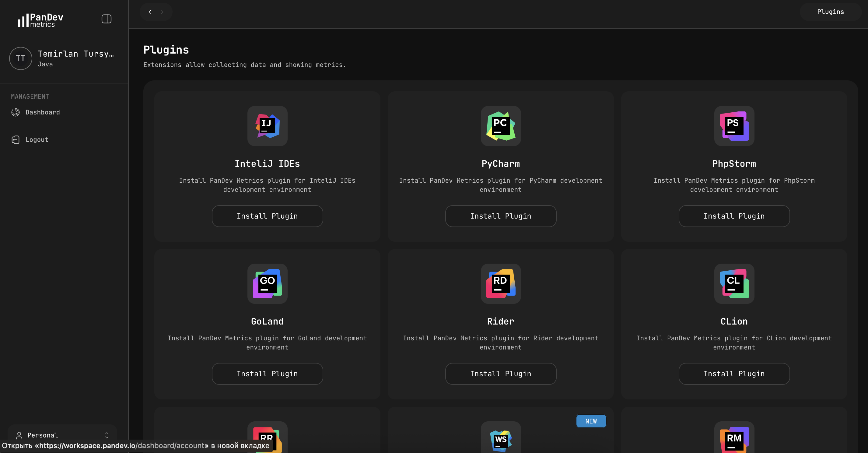Click the PyCharm plugin icon
Viewport: 868px width, 453px height.
tap(500, 126)
